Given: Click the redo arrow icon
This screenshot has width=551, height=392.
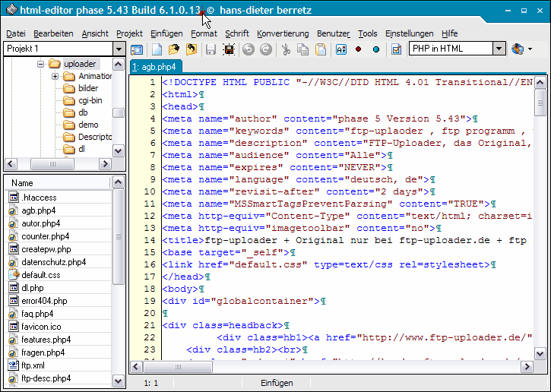Looking at the screenshot, I should (265, 49).
